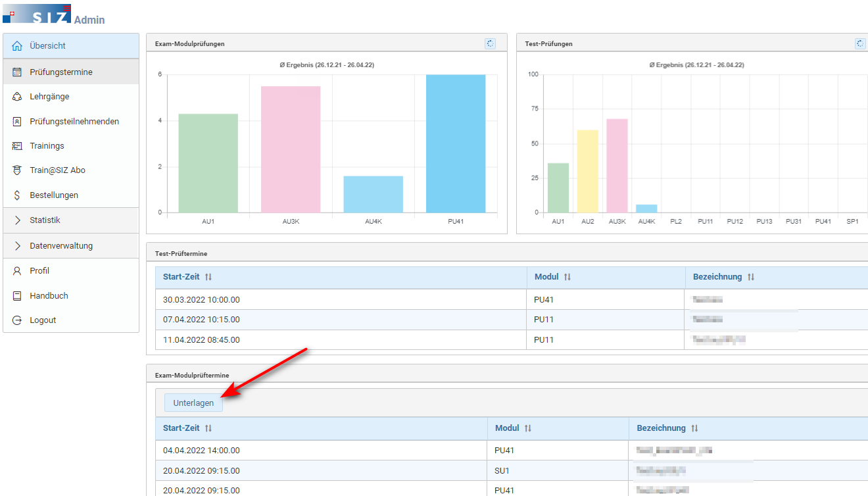868x496 pixels.
Task: Select row 30.03.2022 10:00.00
Action: click(512, 300)
